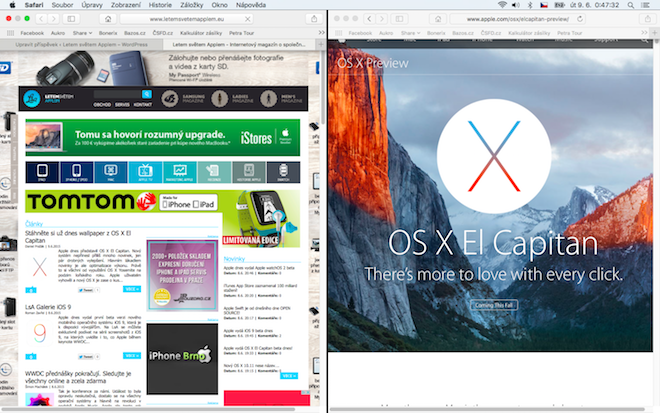Go forward in the left Safari window
The image size is (660, 413).
coord(53,19)
